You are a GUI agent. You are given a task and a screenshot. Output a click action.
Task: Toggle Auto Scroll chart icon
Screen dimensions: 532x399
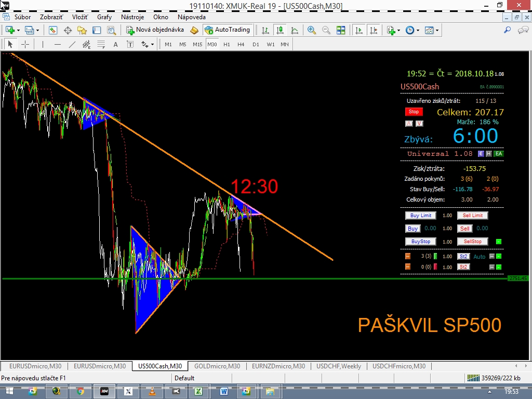pos(358,30)
